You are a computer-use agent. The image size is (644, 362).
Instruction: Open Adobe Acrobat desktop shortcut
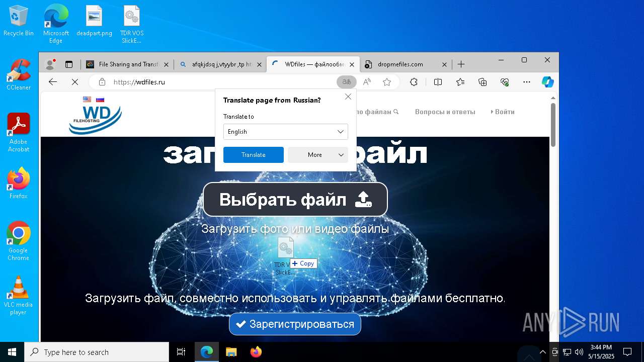(x=19, y=132)
